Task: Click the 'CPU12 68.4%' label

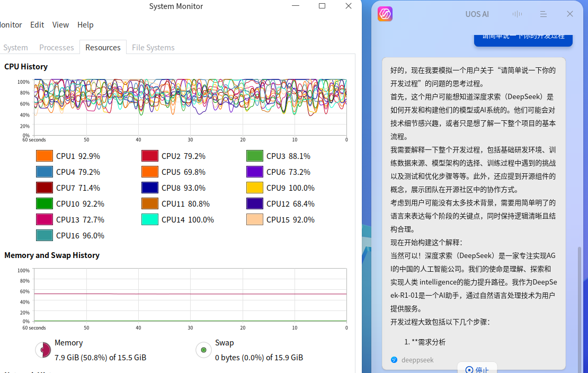Action: click(290, 204)
